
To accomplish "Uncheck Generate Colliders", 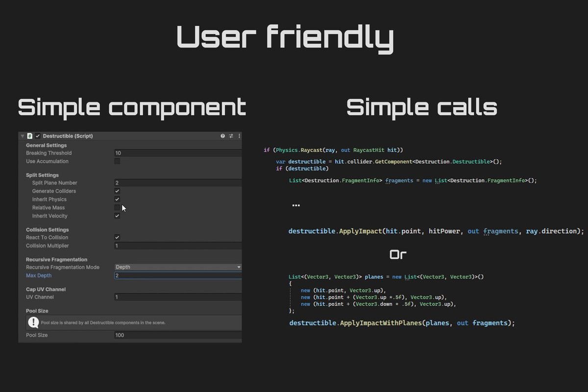I will pyautogui.click(x=117, y=191).
